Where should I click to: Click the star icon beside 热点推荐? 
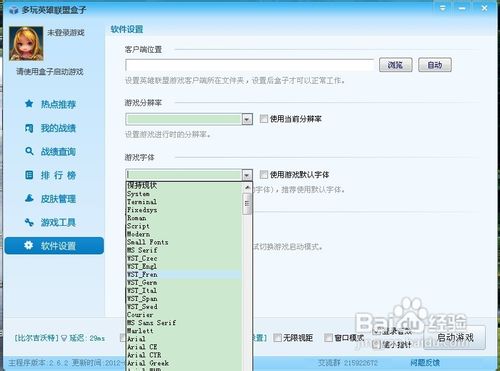coord(29,104)
